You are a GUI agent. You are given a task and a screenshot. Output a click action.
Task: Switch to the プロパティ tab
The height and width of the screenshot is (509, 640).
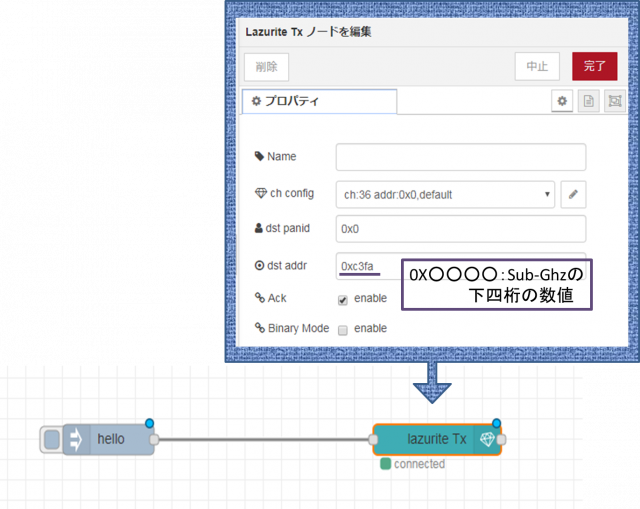[x=319, y=101]
